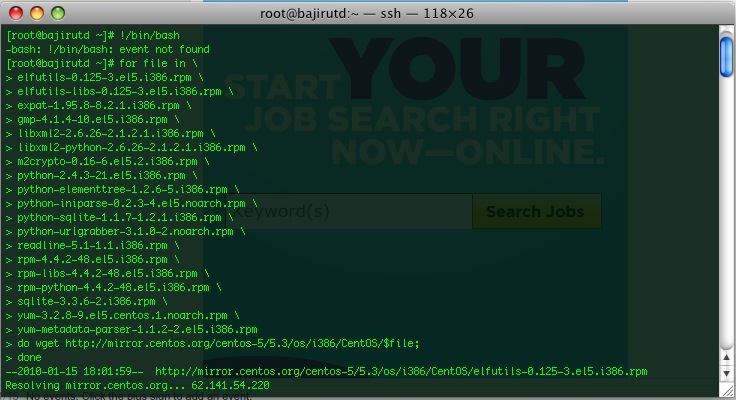
Task: Click 'Resolving mirror.centos.org... 62.141.54.220' line
Action: (138, 385)
